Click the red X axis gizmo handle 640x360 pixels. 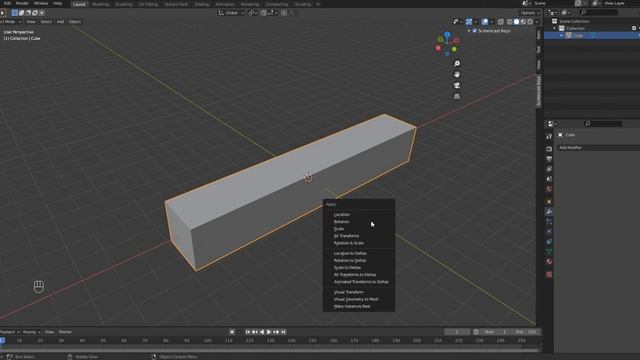(x=456, y=41)
